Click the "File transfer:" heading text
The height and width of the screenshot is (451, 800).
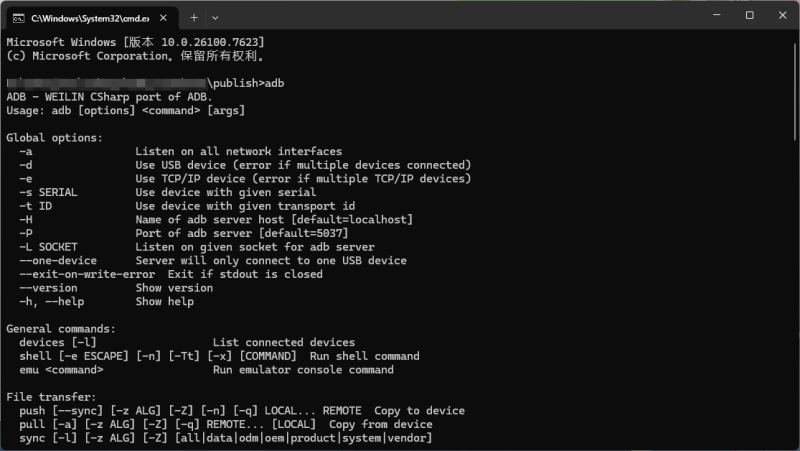tap(48, 397)
